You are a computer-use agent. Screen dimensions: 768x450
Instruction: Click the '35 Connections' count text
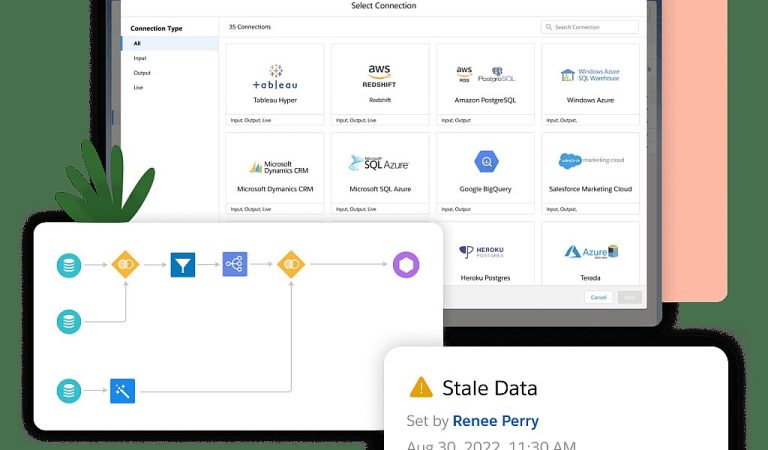[250, 27]
